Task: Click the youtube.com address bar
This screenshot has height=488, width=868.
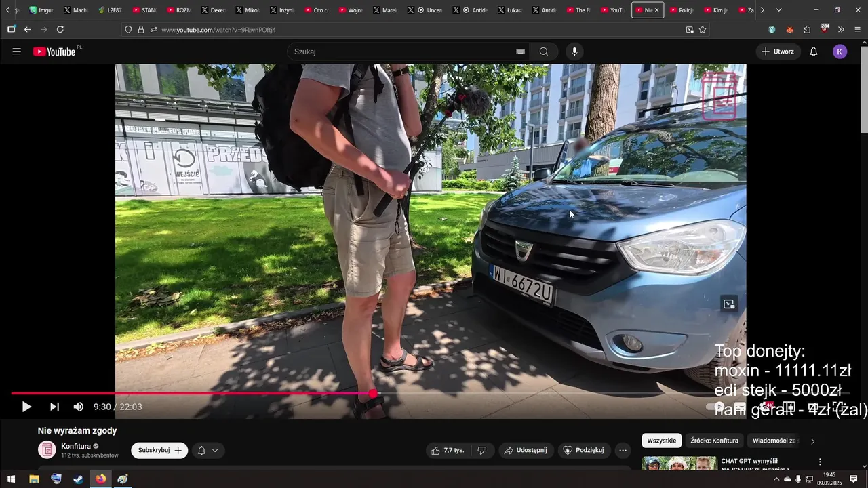Action: 420,30
